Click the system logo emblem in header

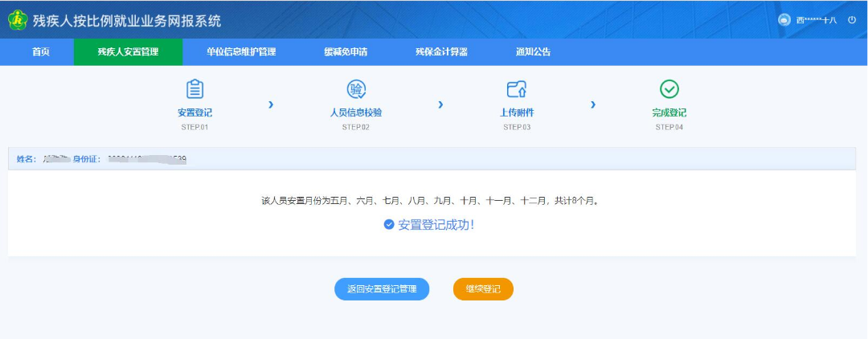(x=18, y=20)
